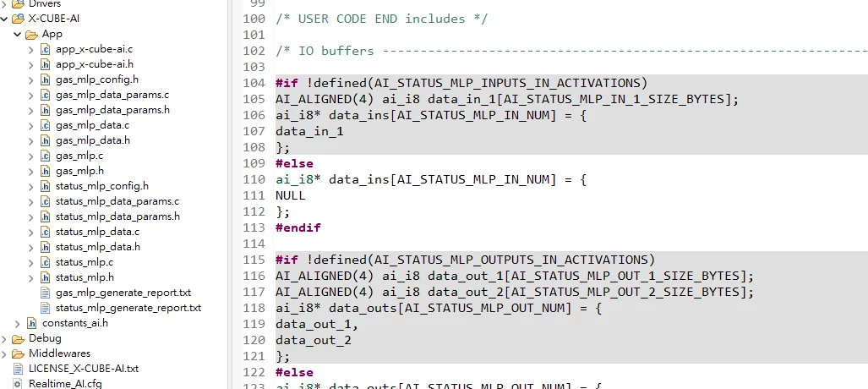
Task: Click status_mlp_generate_report.txt file icon
Action: click(x=46, y=308)
